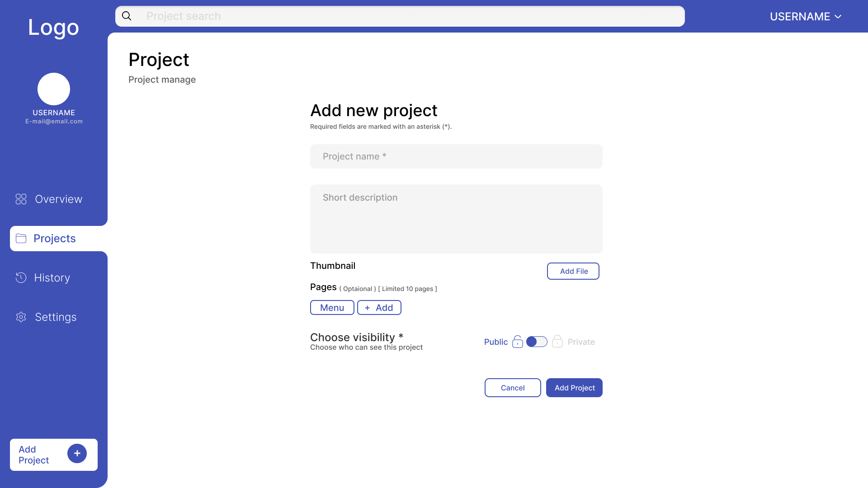
Task: Click the USERNAME text in top bar
Action: (x=800, y=17)
